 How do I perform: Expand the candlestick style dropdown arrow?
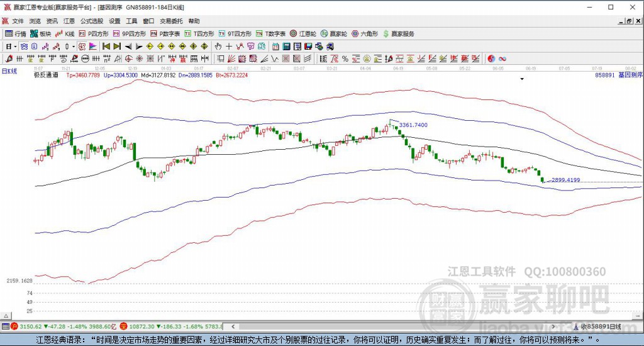pyautogui.click(x=74, y=47)
